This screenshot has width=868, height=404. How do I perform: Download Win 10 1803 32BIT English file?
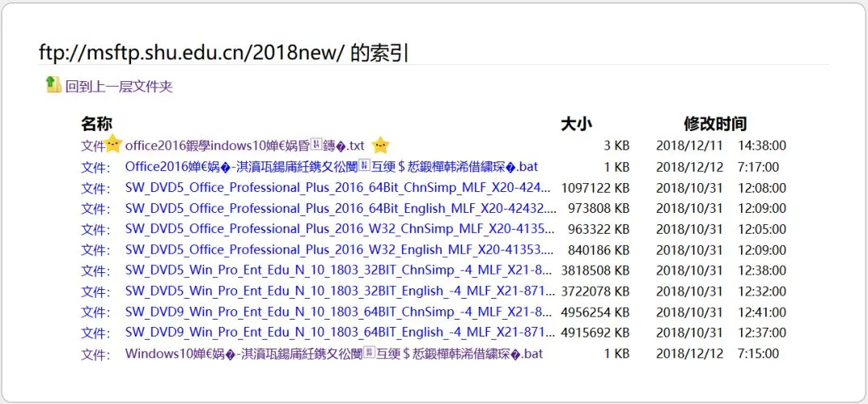point(340,291)
